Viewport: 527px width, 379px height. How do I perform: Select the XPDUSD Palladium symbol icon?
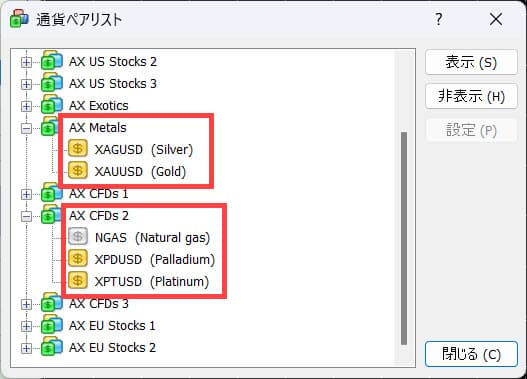(78, 259)
